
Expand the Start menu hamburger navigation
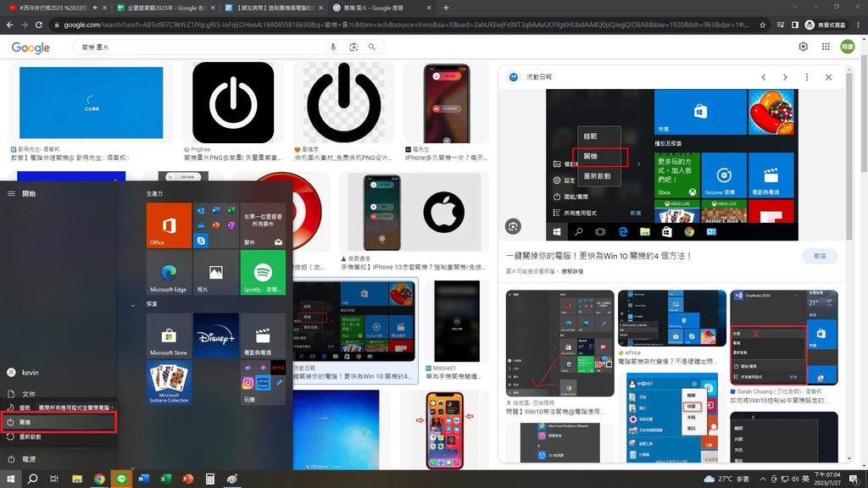coord(11,194)
